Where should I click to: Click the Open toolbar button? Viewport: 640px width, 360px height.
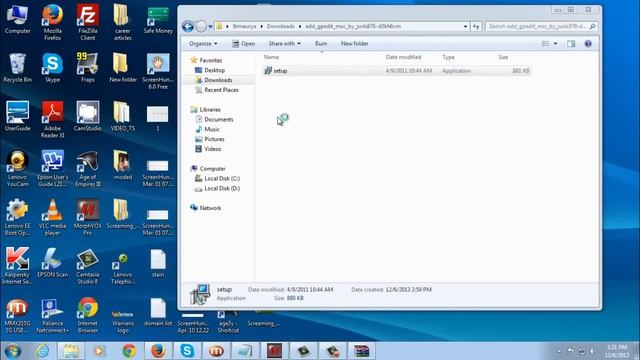point(243,43)
